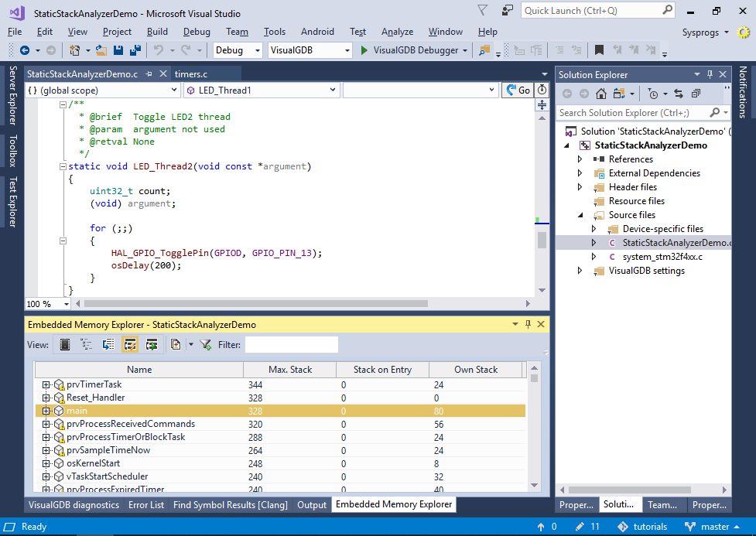
Task: Toggle auto-hide pin on Solution Explorer
Action: click(710, 74)
